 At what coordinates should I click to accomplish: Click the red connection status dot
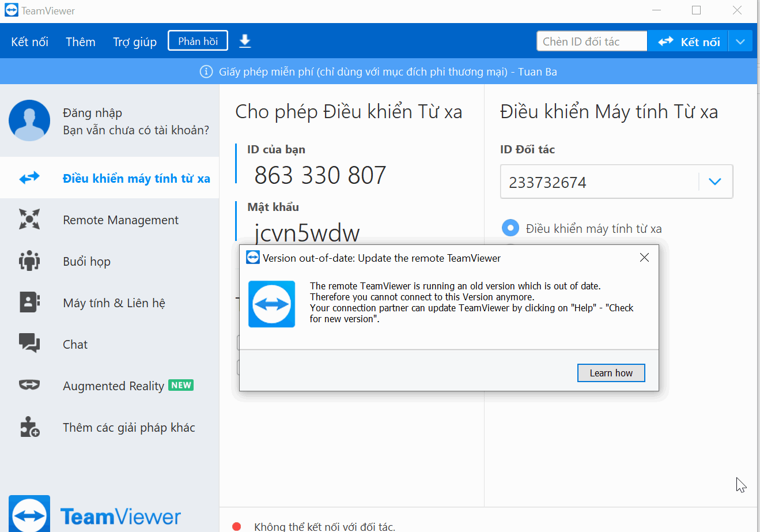236,526
